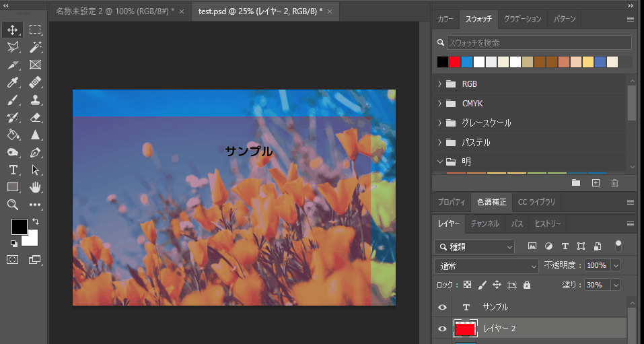Viewport: 644px width, 344px height.
Task: Switch to the チャンネル tab
Action: pos(485,223)
